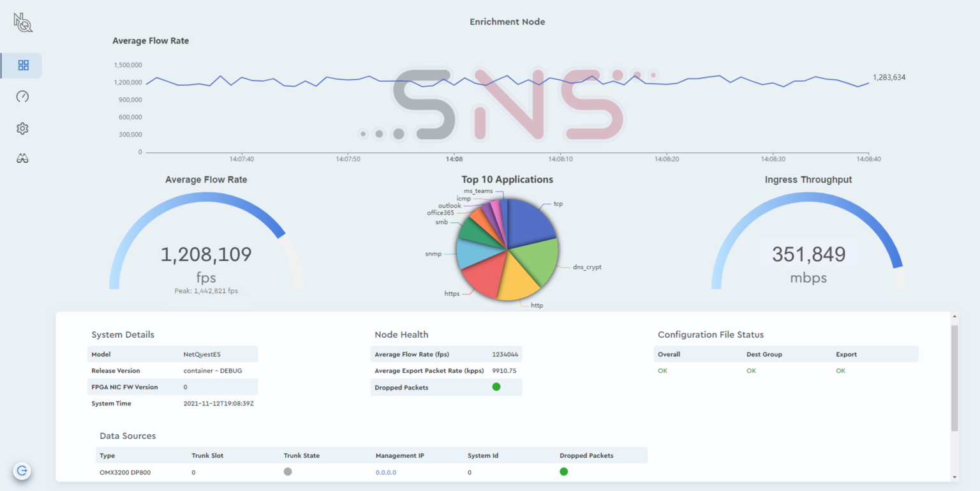This screenshot has height=491, width=980.
Task: Click the outlook pie label
Action: (x=449, y=206)
